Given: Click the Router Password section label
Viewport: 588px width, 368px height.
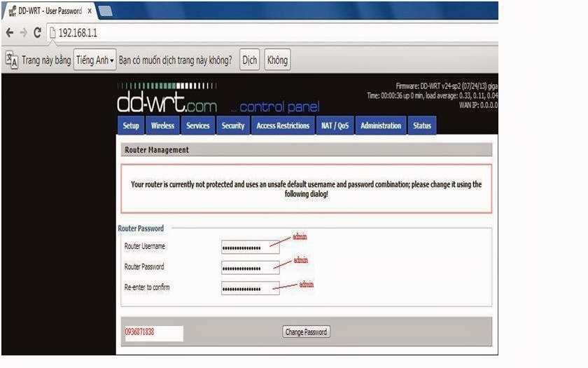Looking at the screenshot, I should (x=141, y=229).
